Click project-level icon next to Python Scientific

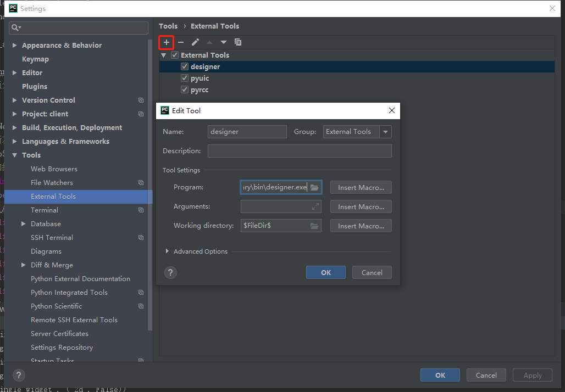(x=141, y=306)
